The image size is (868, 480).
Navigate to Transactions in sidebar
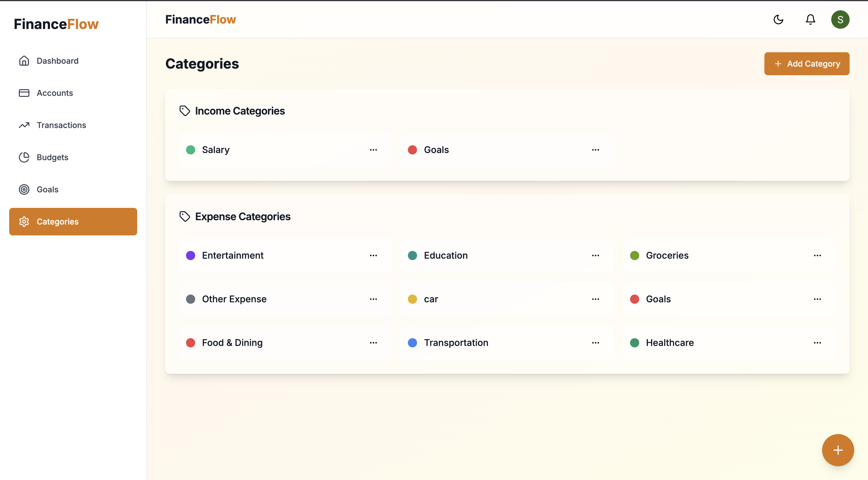point(61,125)
